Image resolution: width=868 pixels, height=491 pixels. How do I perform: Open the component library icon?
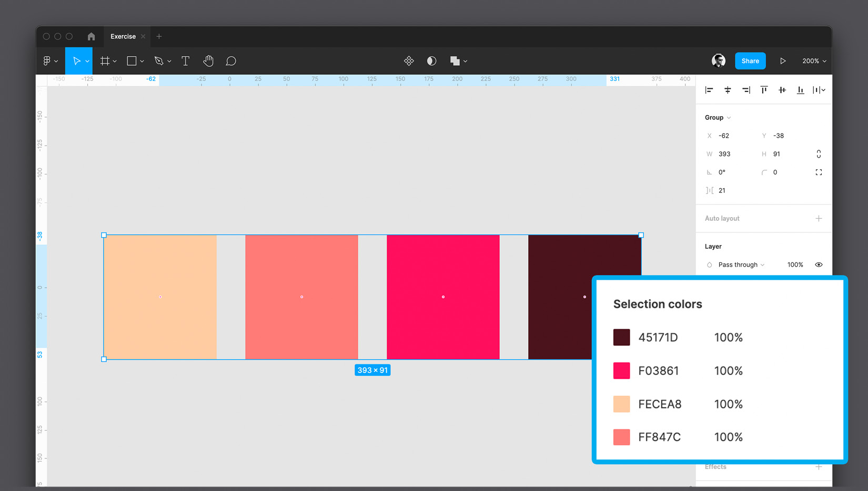tap(409, 60)
